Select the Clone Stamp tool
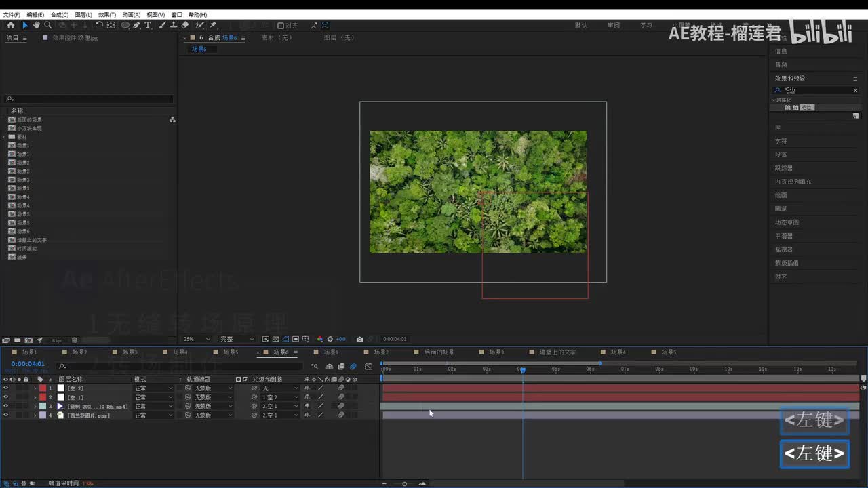Viewport: 868px width, 488px height. coord(174,25)
